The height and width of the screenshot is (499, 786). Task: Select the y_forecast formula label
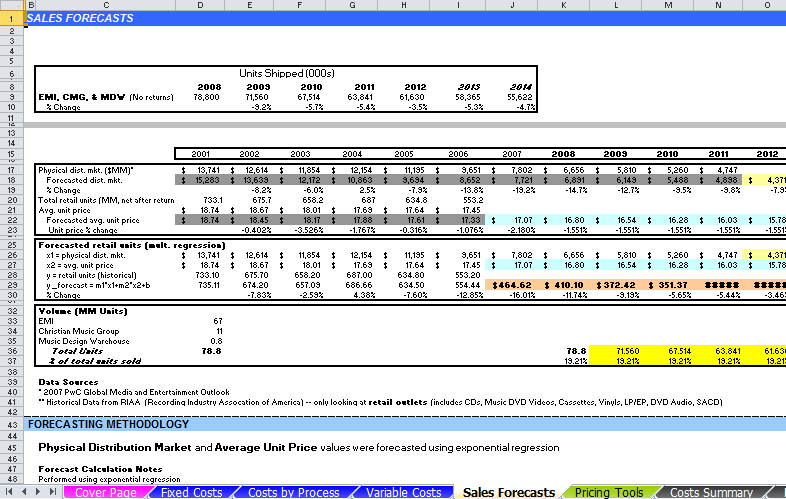coord(98,285)
